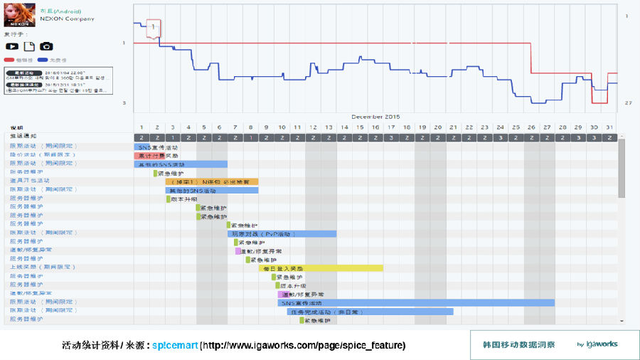The image size is (640, 360).
Task: Click the camera screenshot icon
Action: point(46,47)
